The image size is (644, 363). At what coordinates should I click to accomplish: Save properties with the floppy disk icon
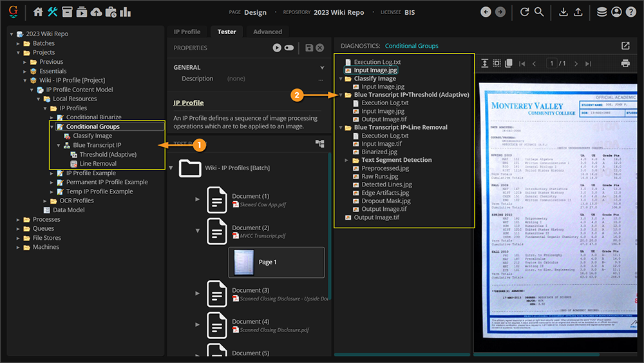point(309,48)
